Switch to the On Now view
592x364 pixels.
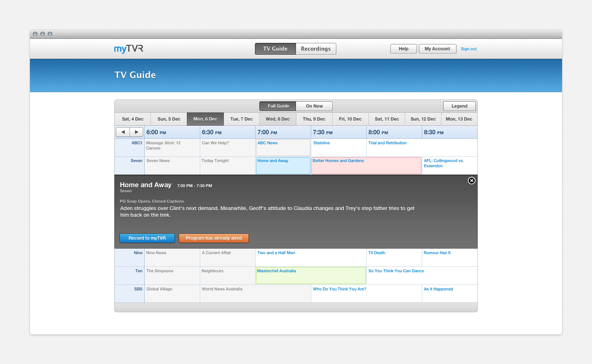click(x=314, y=106)
